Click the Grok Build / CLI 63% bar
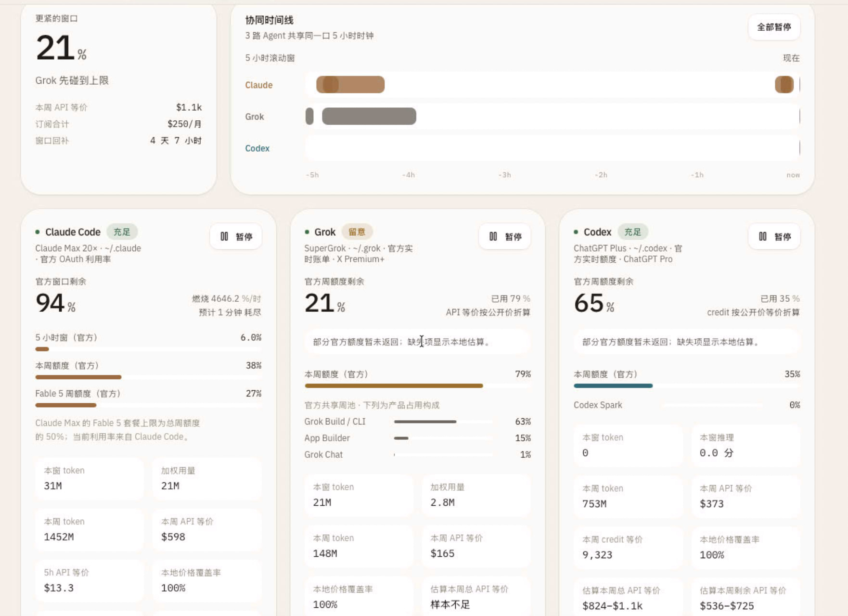Viewport: 848px width, 616px height. tap(443, 422)
